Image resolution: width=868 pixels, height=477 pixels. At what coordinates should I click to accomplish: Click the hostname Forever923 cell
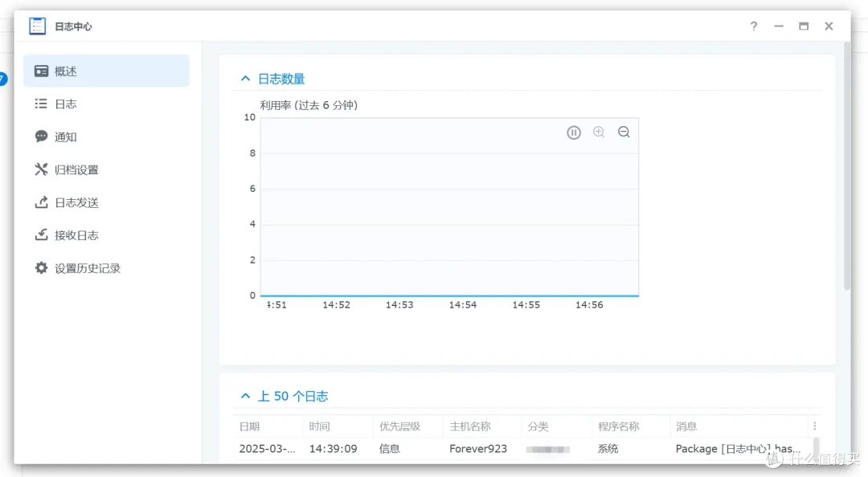coord(477,449)
